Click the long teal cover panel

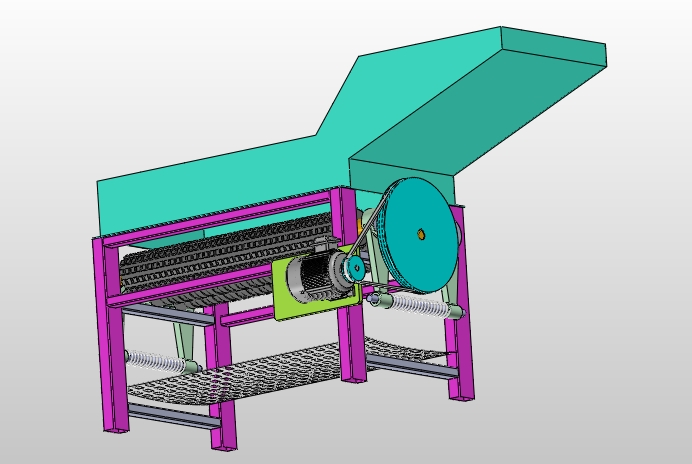(200, 188)
